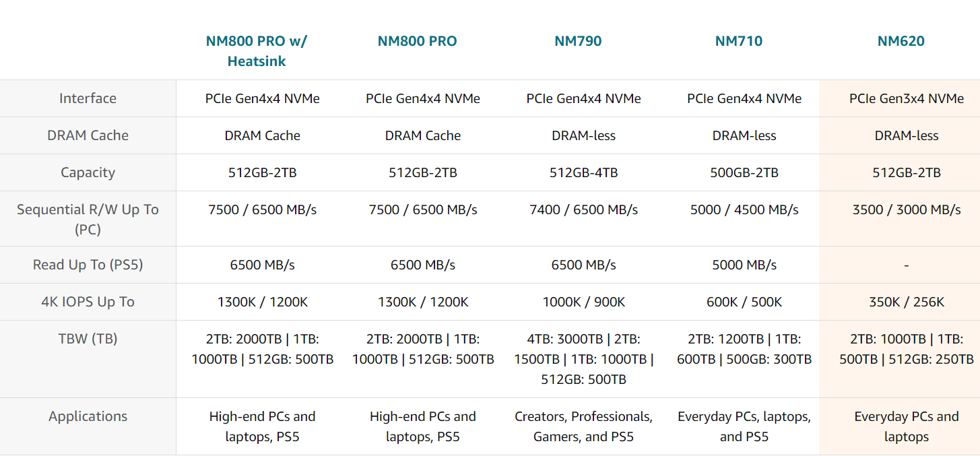Click the DRAM Cache row label
Screen dimensions: 980x456
pos(88,135)
